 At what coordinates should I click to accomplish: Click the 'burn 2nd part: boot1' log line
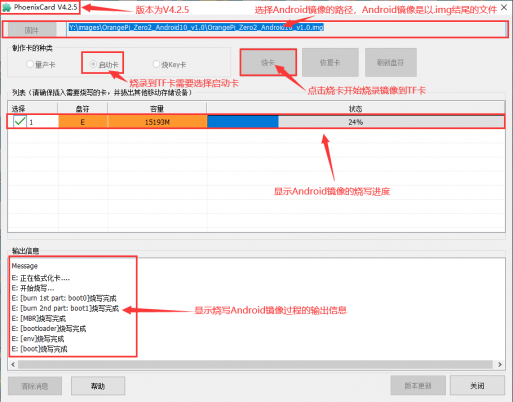(65, 308)
